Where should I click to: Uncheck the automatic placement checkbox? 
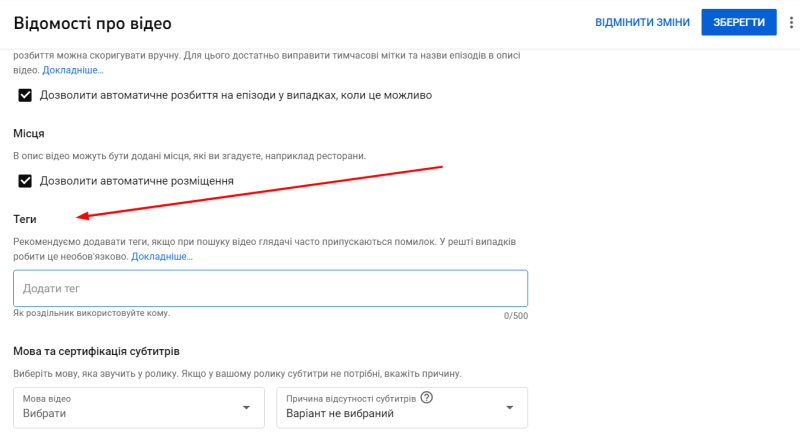pos(25,181)
